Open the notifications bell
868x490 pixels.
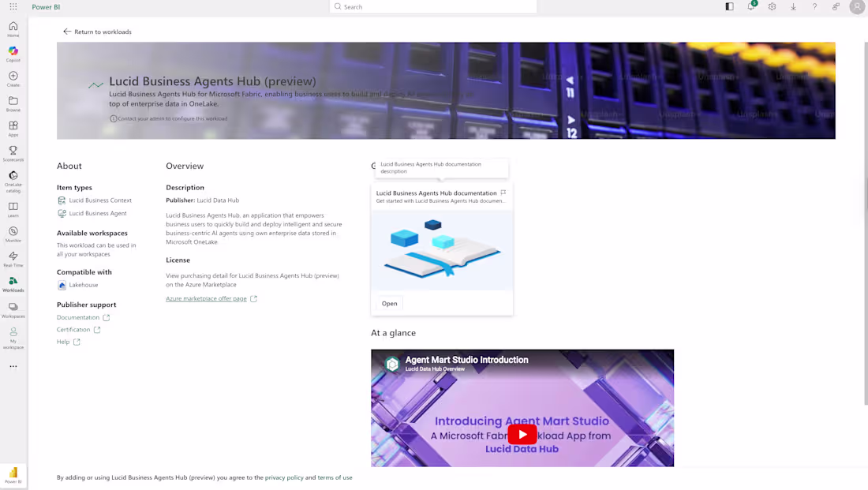[751, 6]
